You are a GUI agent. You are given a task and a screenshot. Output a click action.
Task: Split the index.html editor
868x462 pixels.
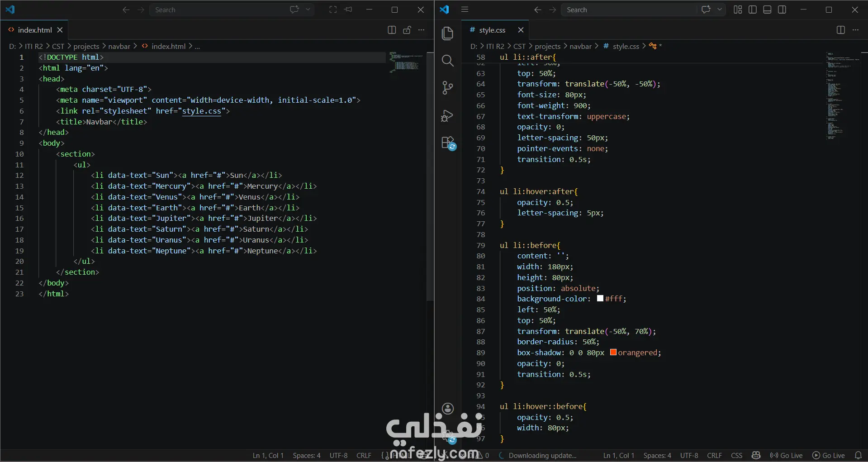click(x=392, y=30)
